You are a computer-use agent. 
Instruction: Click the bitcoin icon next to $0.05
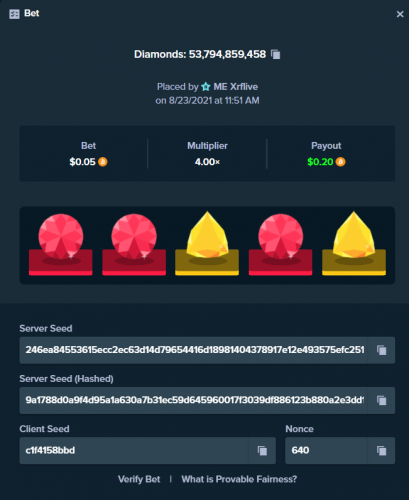(x=103, y=162)
